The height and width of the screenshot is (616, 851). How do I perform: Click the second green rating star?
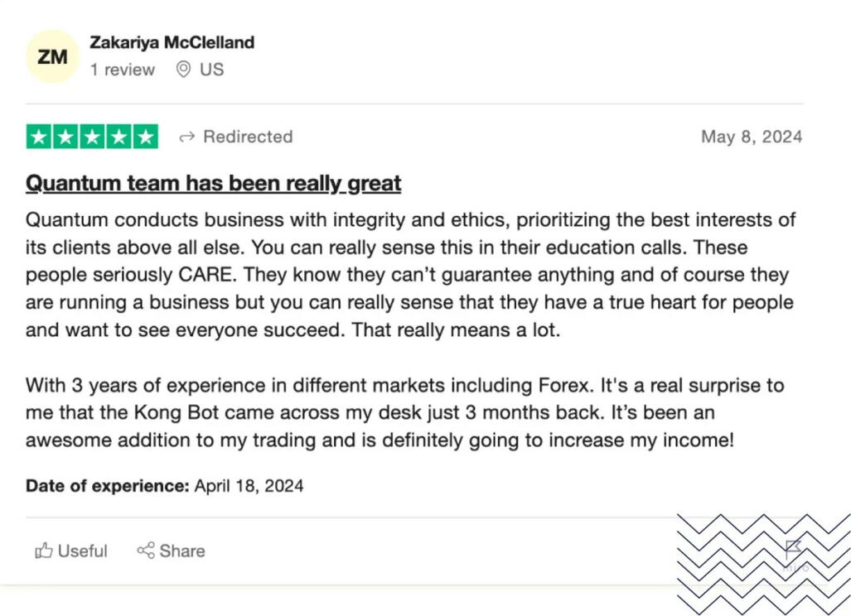pos(65,137)
